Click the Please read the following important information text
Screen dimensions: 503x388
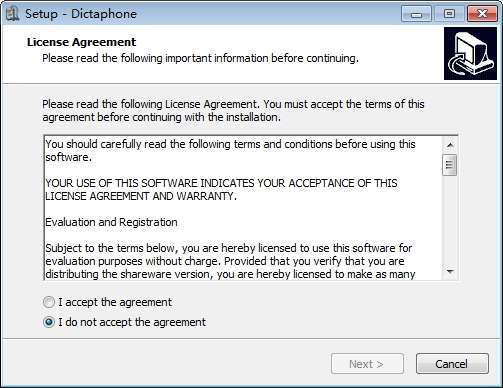(x=200, y=58)
